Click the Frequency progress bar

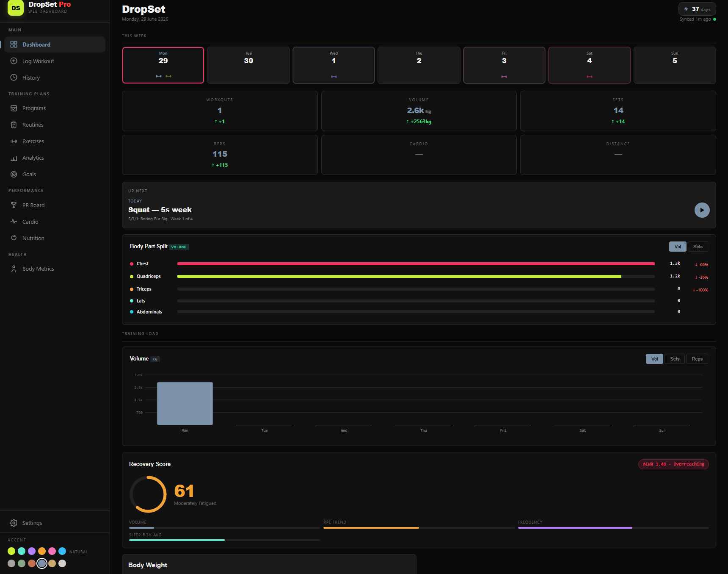(613, 528)
